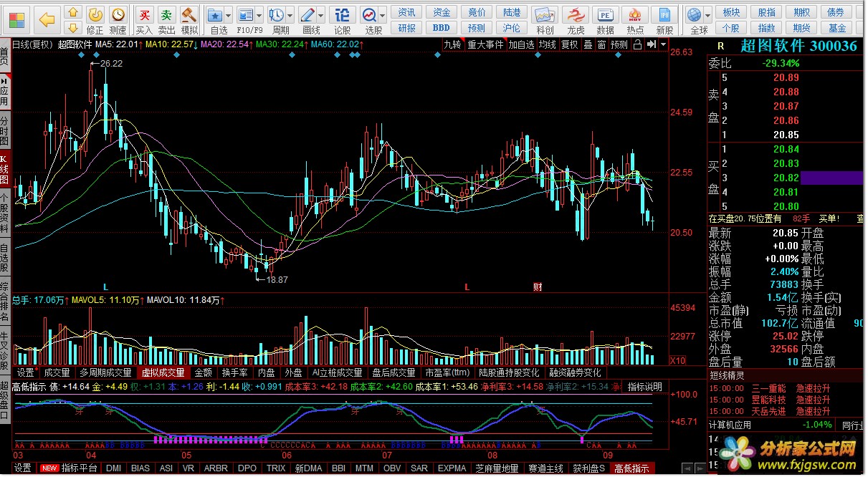
Task: Toggle the chart lock padlock icon
Action: 637,44
